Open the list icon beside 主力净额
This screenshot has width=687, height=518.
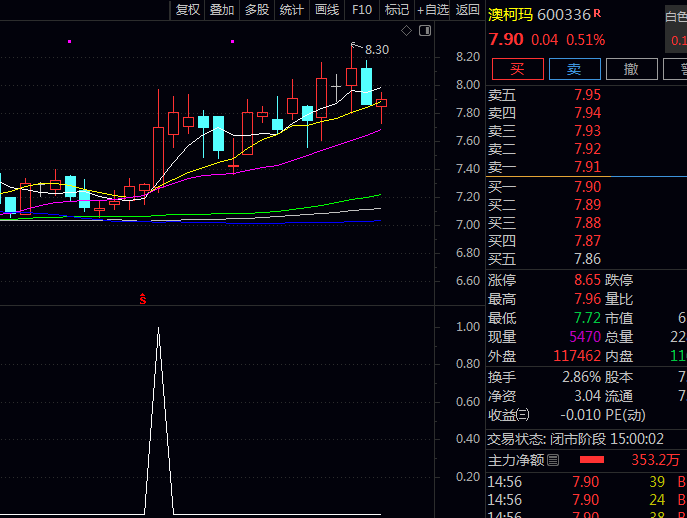[554, 460]
